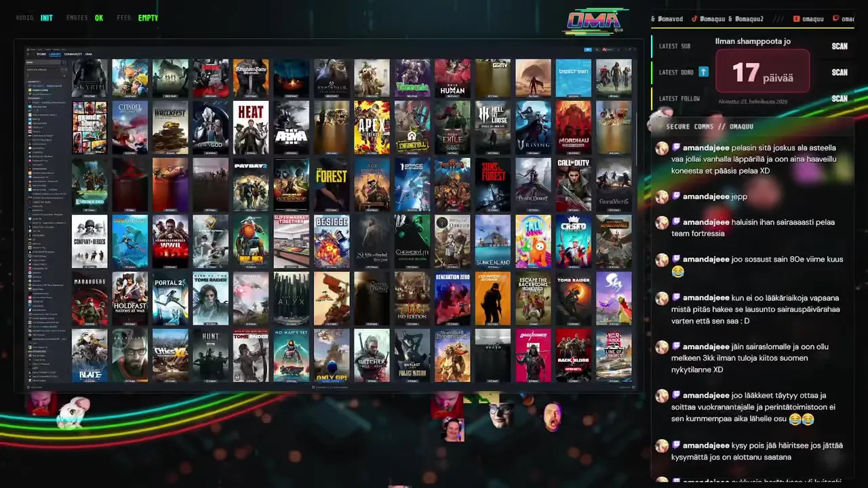The image size is (868, 488).
Task: Select the Company of Heroes cover
Action: click(x=90, y=241)
